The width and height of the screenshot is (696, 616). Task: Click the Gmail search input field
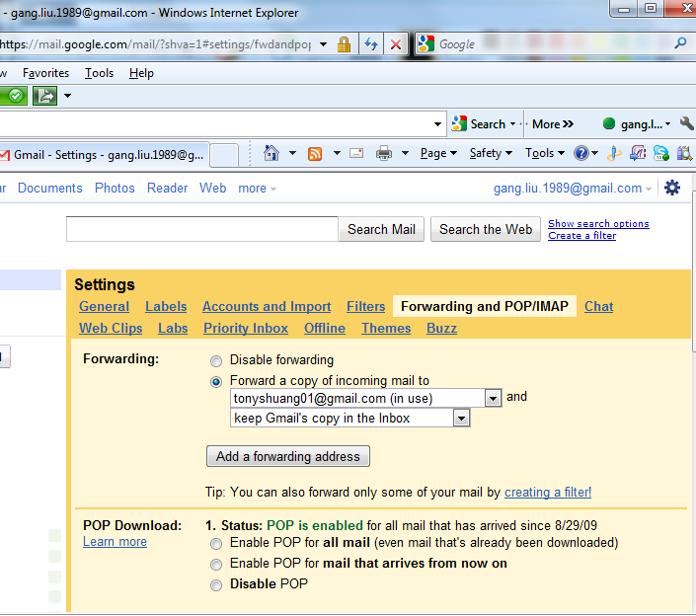pos(202,229)
